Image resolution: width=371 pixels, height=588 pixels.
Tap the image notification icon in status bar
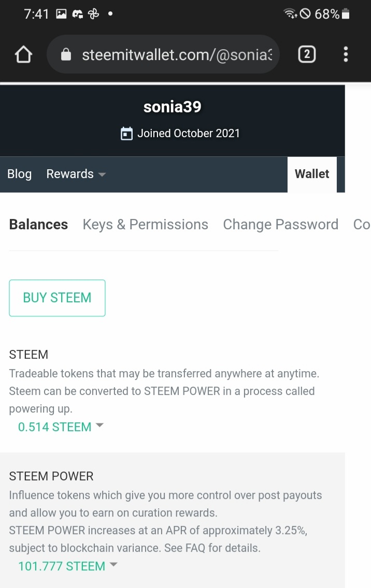tap(61, 14)
